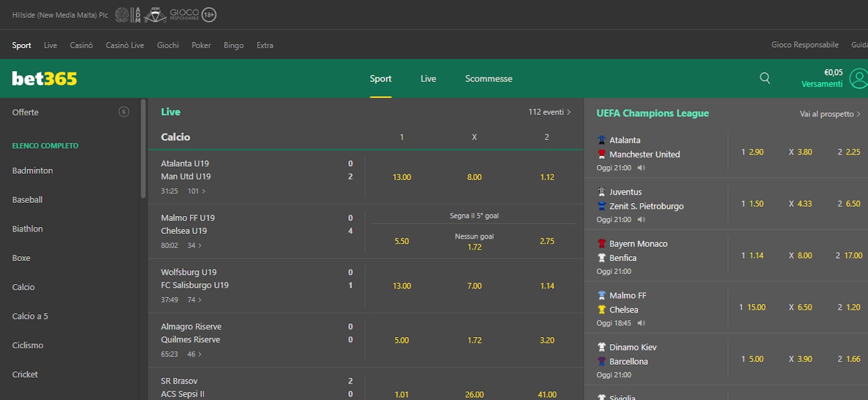Expand the 112 eventi live list
Viewport: 868px width, 400px height.
(550, 112)
